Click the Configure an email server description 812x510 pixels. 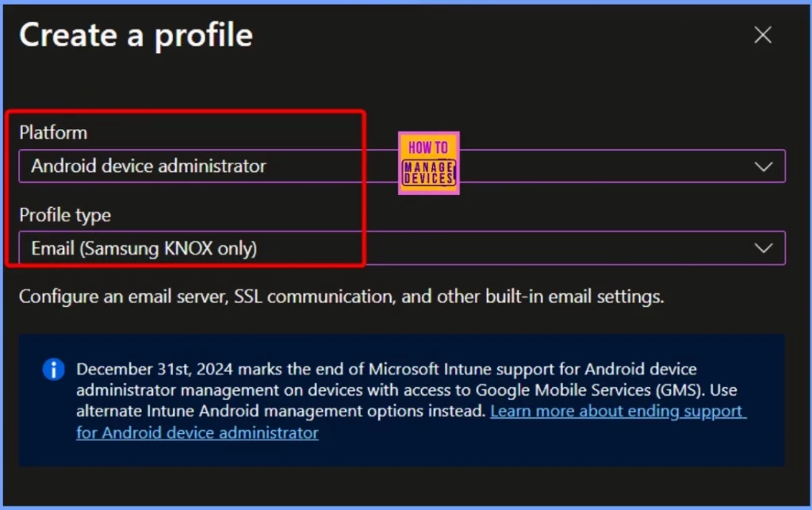[341, 297]
